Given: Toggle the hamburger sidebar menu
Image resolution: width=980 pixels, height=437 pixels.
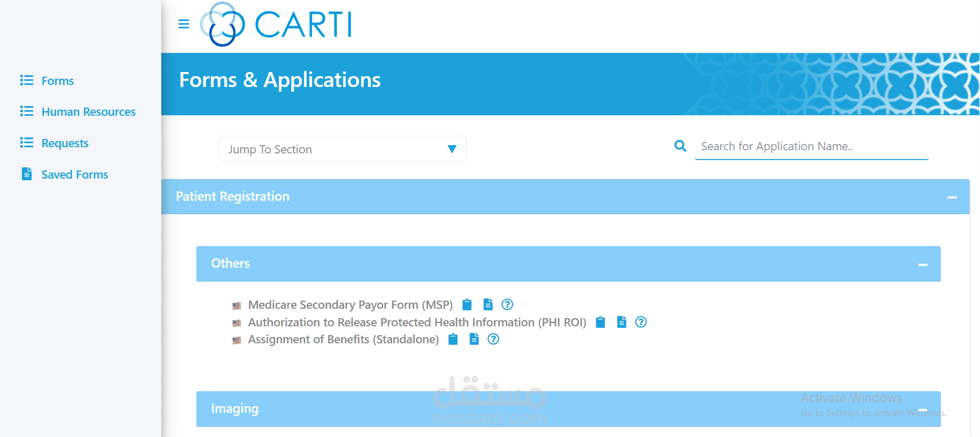Looking at the screenshot, I should pyautogui.click(x=183, y=24).
